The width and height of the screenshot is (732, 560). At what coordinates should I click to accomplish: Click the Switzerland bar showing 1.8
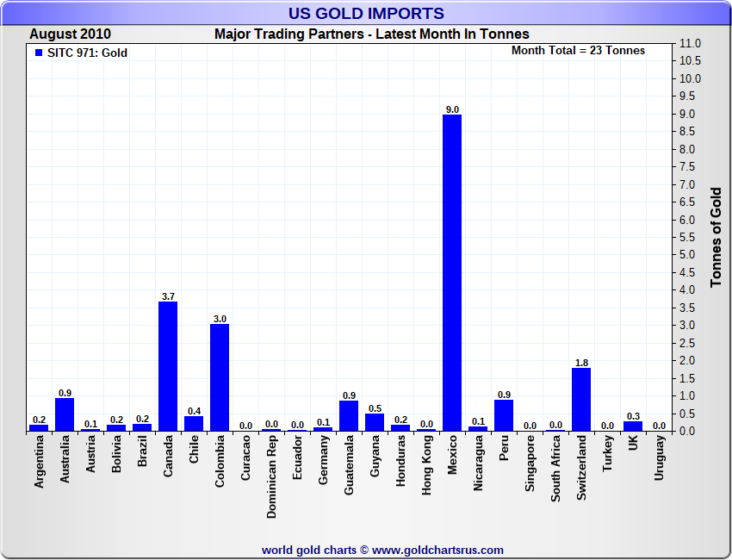581,400
